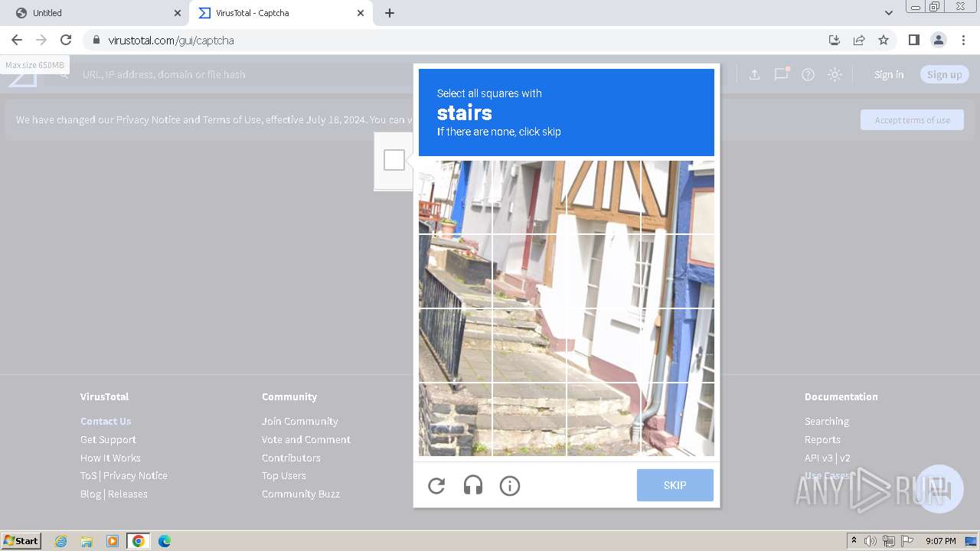Image resolution: width=980 pixels, height=551 pixels.
Task: Open Action Center flag tray icon
Action: coord(907,541)
